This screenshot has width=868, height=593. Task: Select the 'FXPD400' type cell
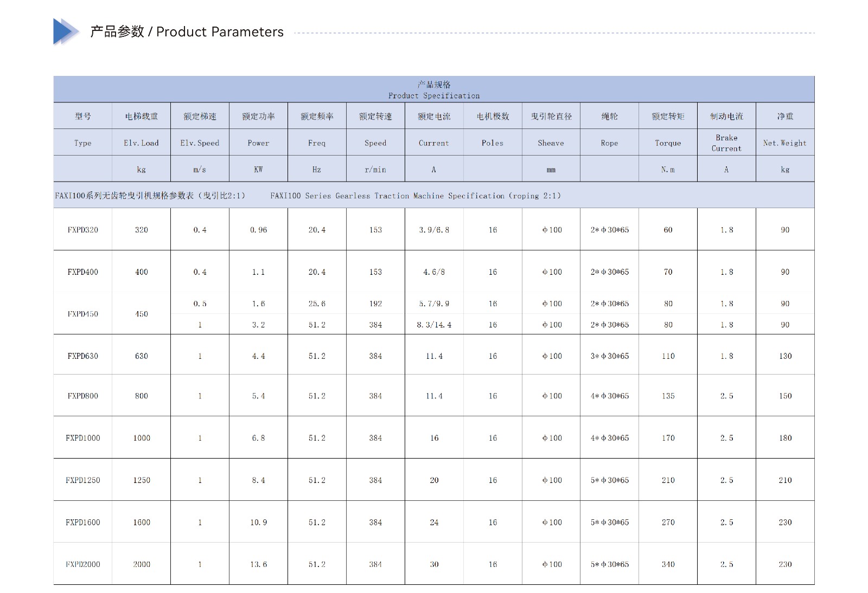(x=83, y=272)
